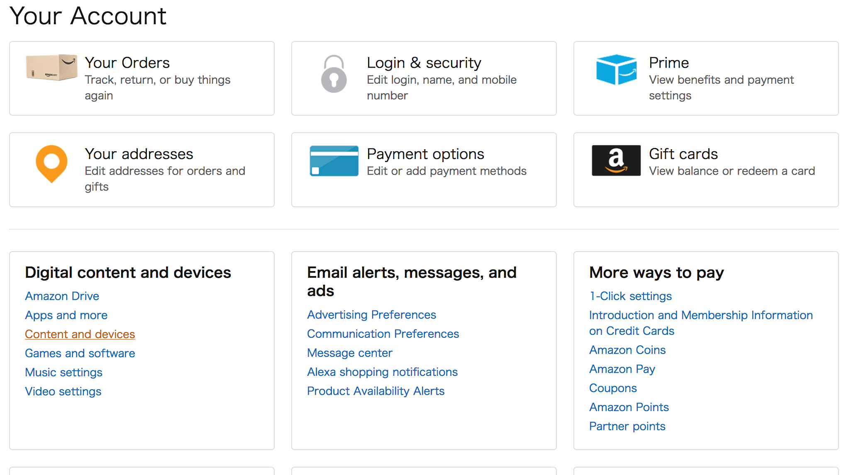View Alexa shopping notifications
The height and width of the screenshot is (475, 868).
tap(382, 372)
